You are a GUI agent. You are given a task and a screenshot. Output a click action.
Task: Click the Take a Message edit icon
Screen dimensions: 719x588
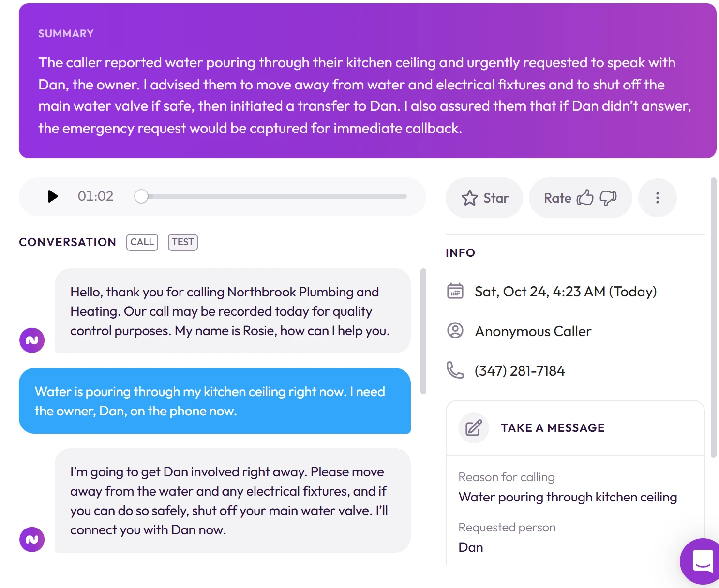[x=474, y=428]
